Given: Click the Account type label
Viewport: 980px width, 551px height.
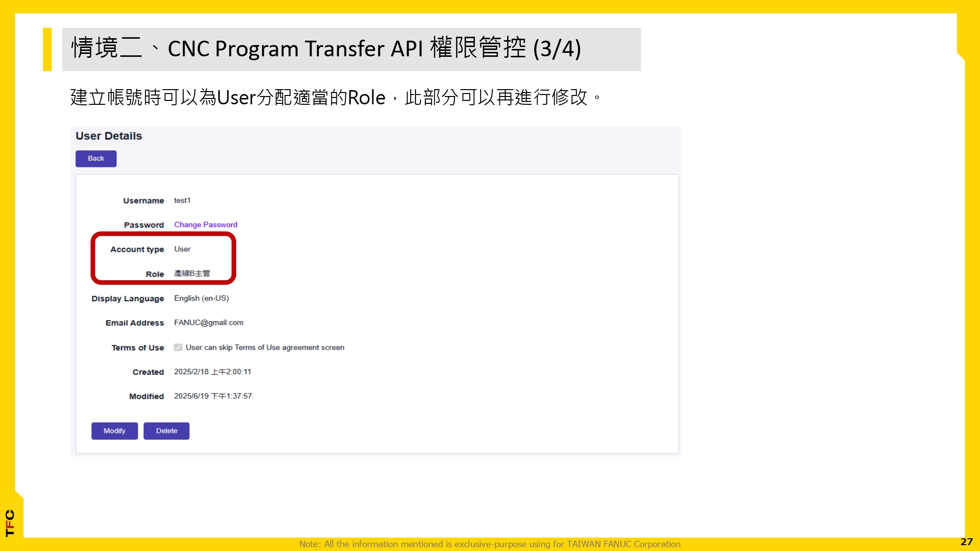Looking at the screenshot, I should coord(137,249).
